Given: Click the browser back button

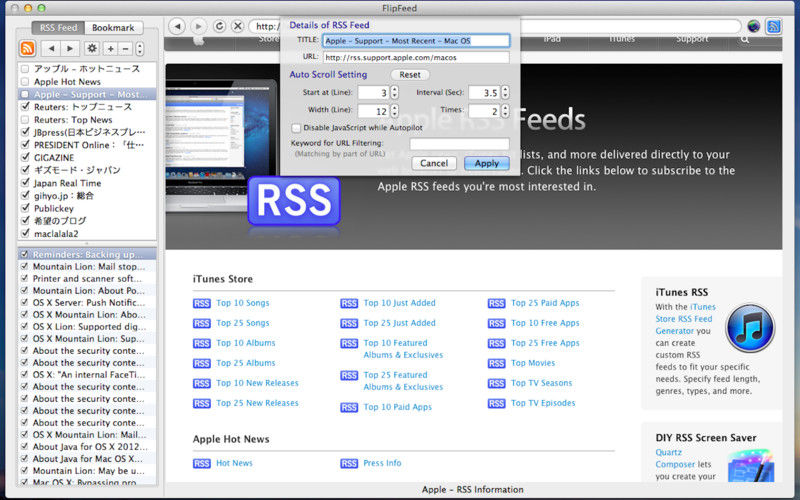Looking at the screenshot, I should coord(177,26).
